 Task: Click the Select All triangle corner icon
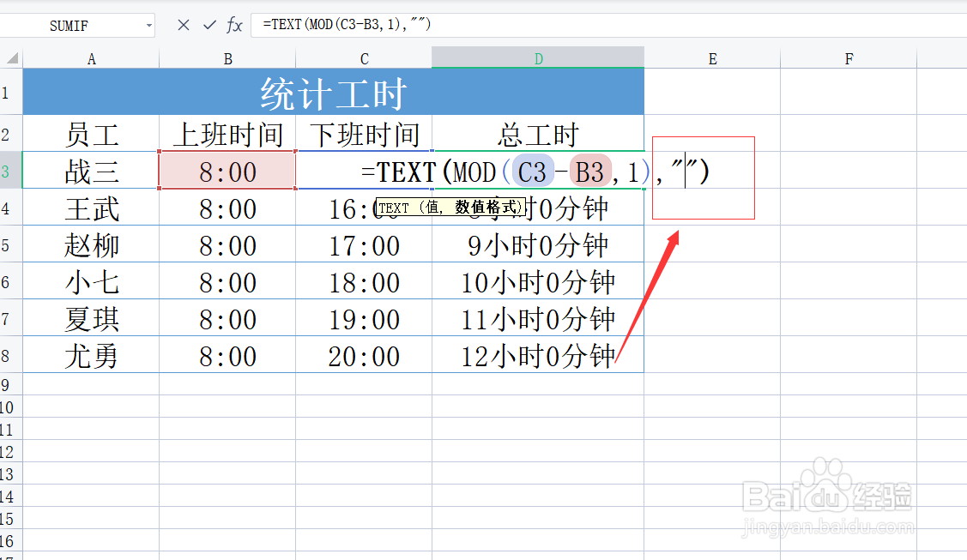[x=10, y=58]
